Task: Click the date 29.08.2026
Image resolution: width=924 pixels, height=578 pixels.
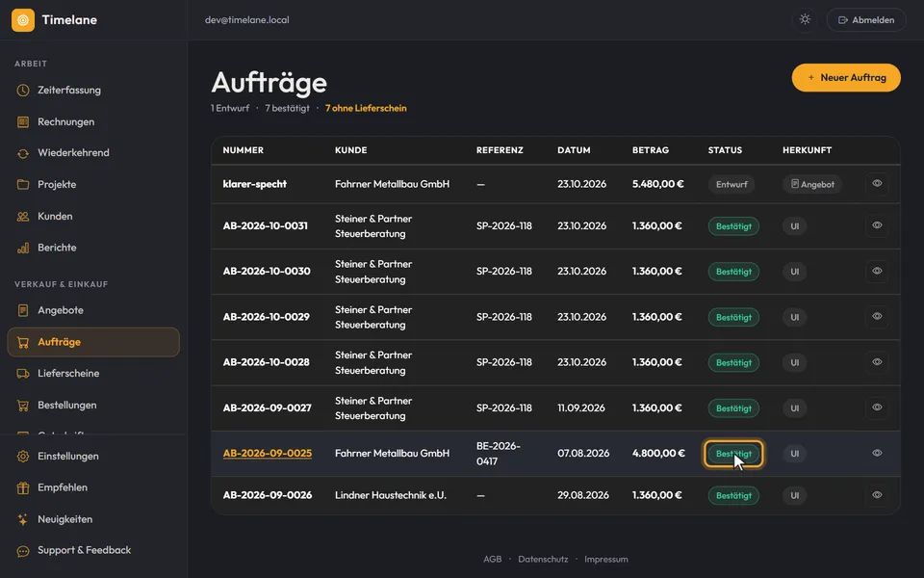Action: 583,495
